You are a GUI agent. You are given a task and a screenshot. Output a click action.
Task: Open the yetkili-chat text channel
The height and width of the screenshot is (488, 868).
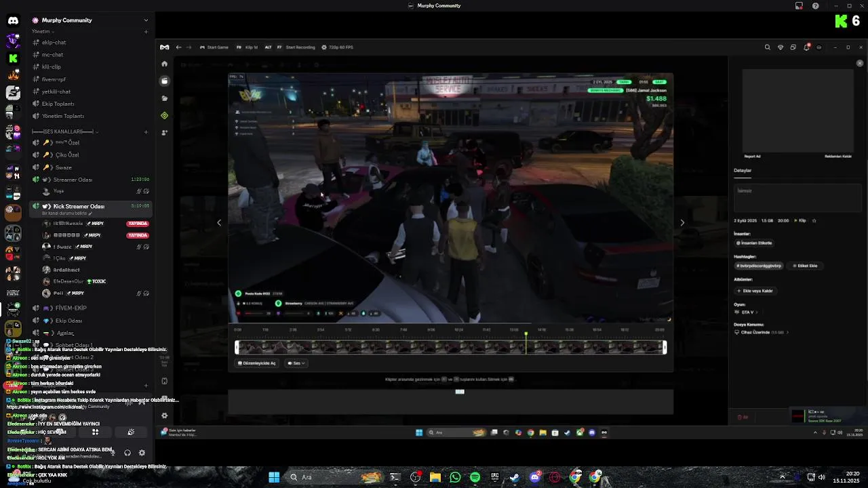tap(56, 91)
